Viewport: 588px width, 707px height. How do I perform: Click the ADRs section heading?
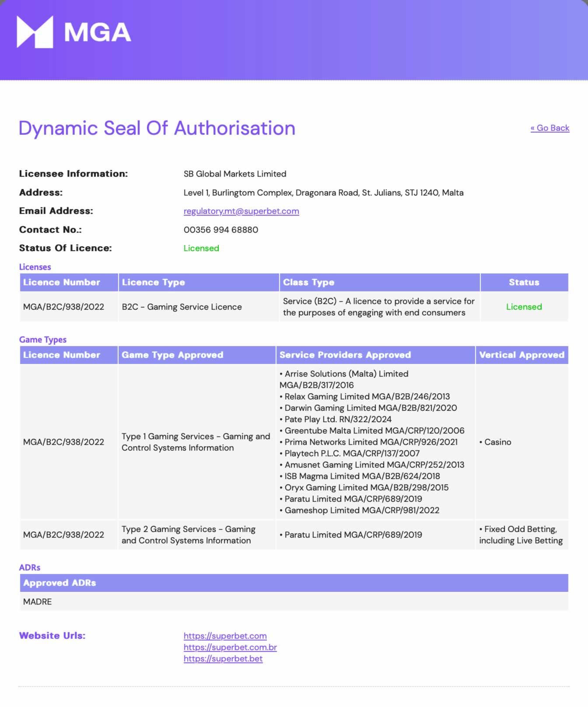30,567
